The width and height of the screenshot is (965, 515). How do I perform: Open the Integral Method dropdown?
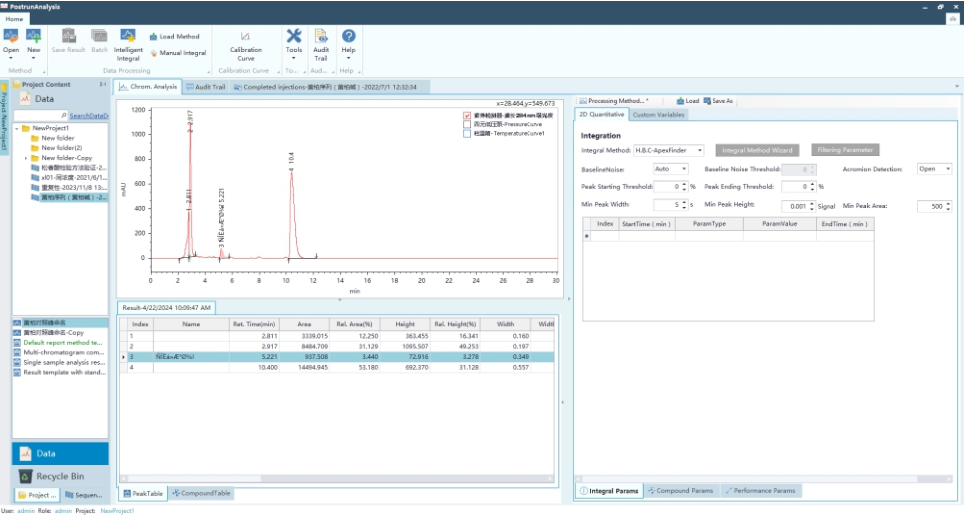[669, 151]
